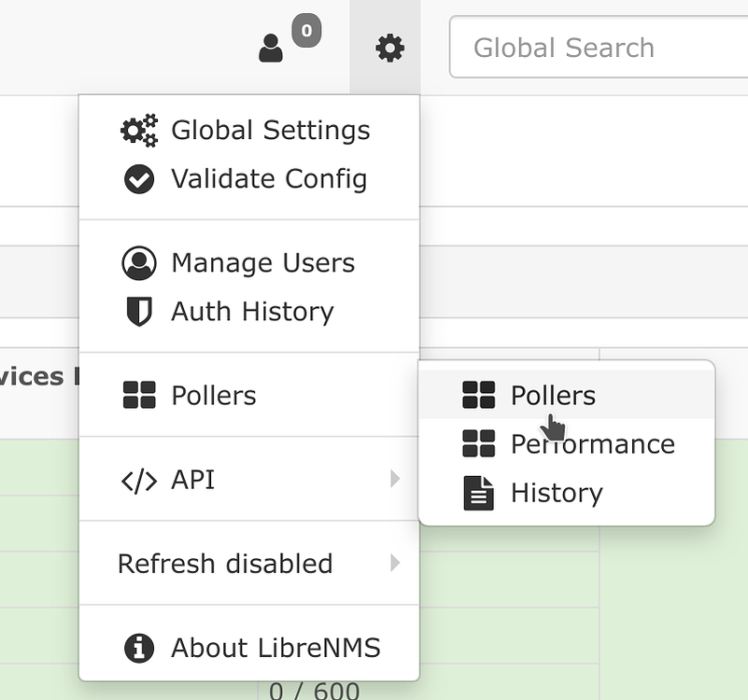Click the About LibreNMS info icon
Viewport: 748px width, 700px height.
[x=139, y=648]
